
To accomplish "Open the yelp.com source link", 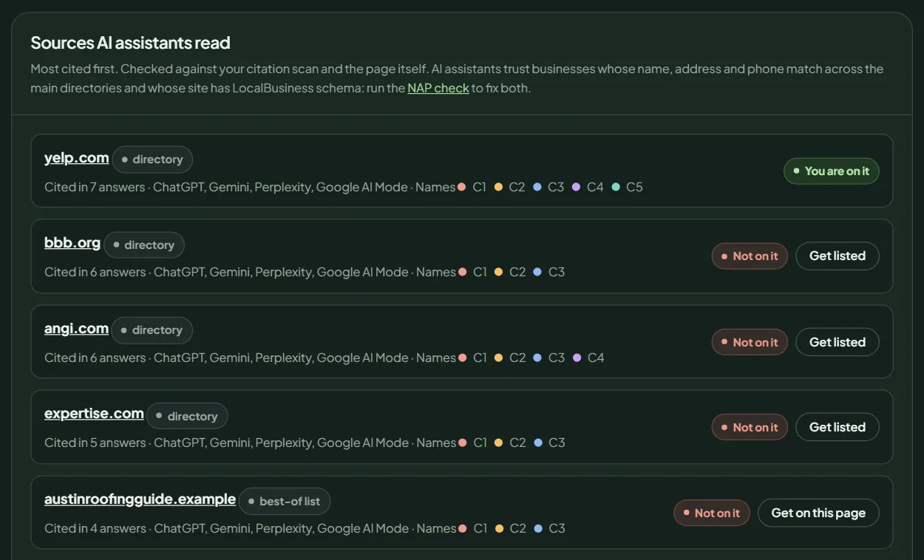I will [x=77, y=157].
